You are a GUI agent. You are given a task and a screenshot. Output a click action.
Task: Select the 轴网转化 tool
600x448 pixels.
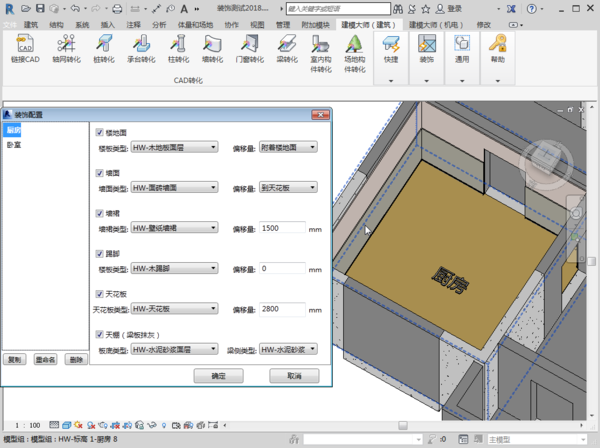coord(67,47)
